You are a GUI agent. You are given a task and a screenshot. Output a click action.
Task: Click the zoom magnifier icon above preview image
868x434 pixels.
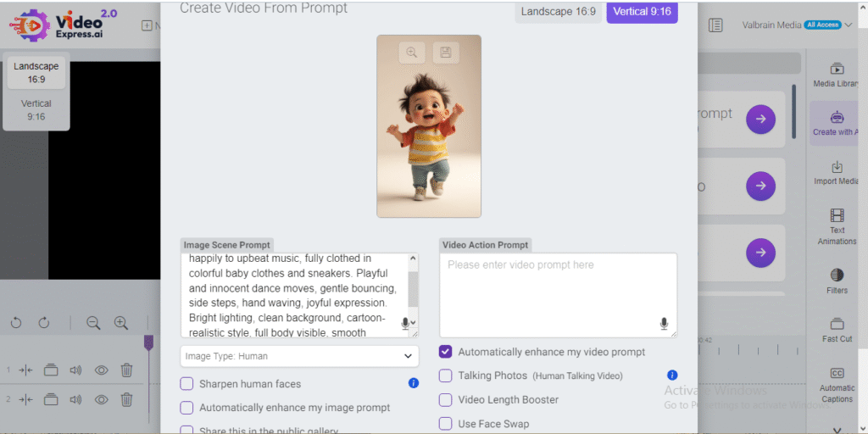[x=411, y=53]
